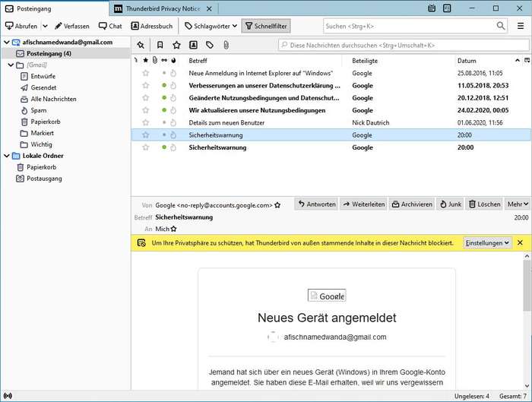This screenshot has width=532, height=402.
Task: Open the Alle Nachrichten folder
Action: (x=53, y=99)
